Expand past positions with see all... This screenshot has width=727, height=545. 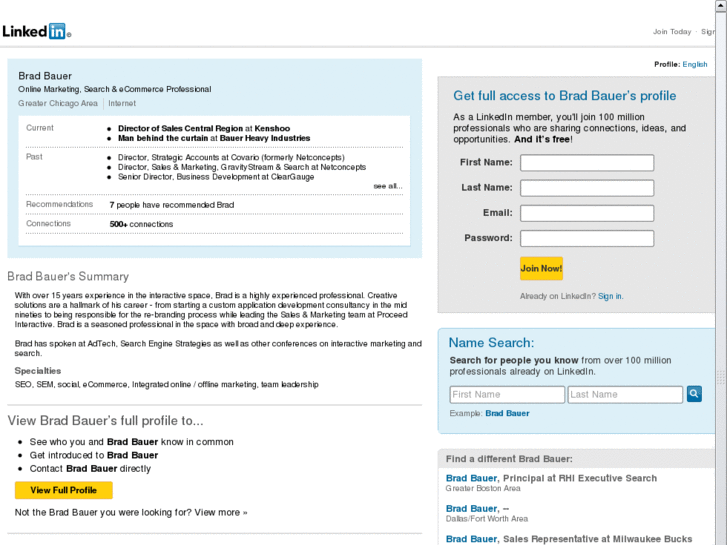pyautogui.click(x=388, y=186)
